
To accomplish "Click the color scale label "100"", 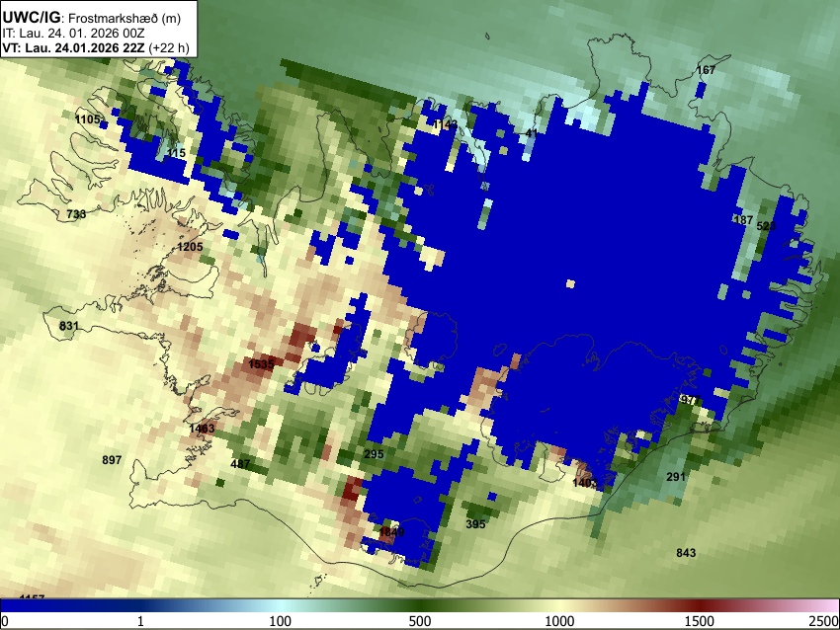I will [281, 621].
